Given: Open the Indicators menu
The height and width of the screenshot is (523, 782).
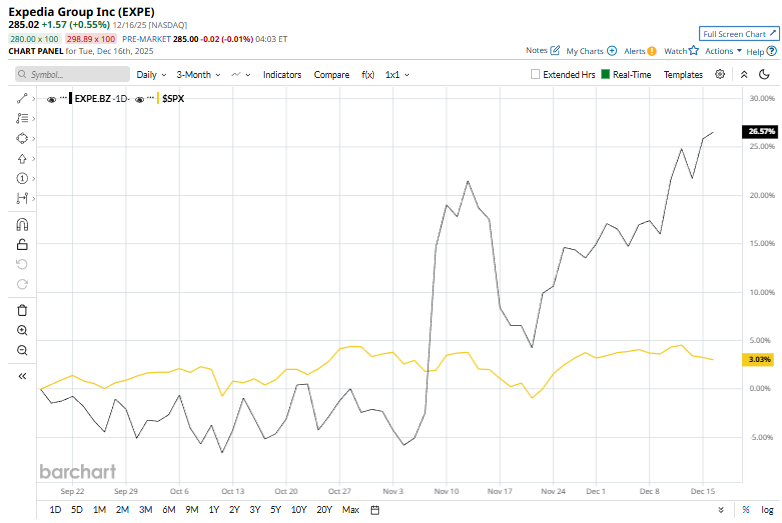Looking at the screenshot, I should click(x=282, y=75).
